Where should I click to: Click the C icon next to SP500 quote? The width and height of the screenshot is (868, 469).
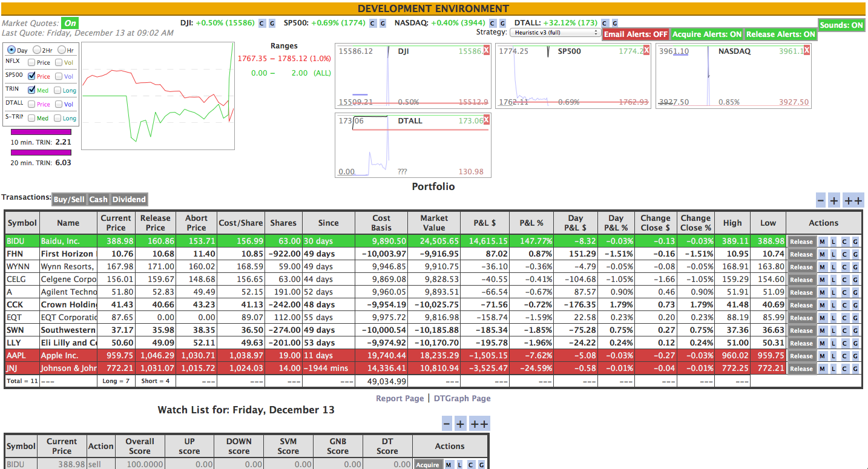(372, 23)
